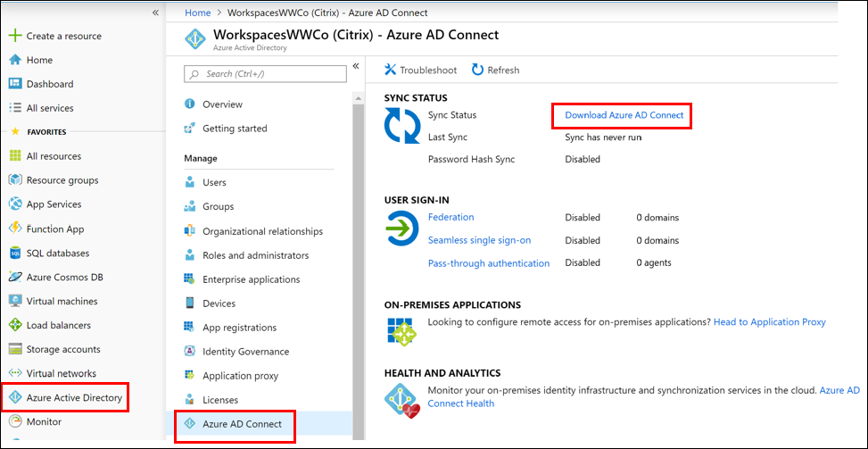Click the Function App icon

pos(14,229)
